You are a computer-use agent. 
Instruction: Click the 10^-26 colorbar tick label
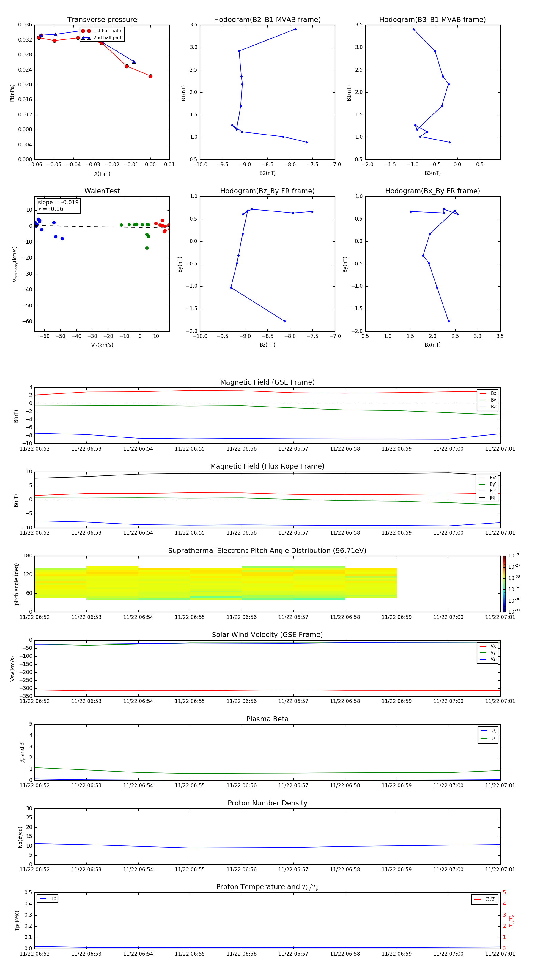pos(514,555)
